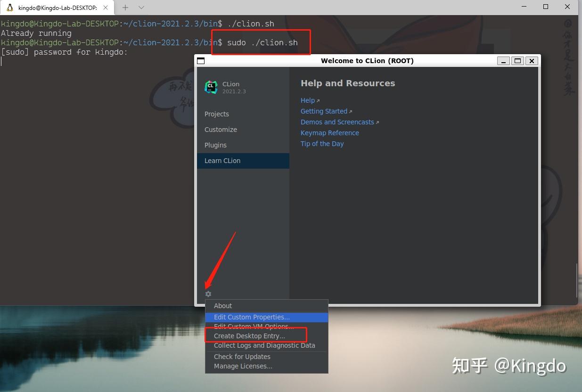The width and height of the screenshot is (582, 392).
Task: Open the Plugins section
Action: click(x=215, y=145)
